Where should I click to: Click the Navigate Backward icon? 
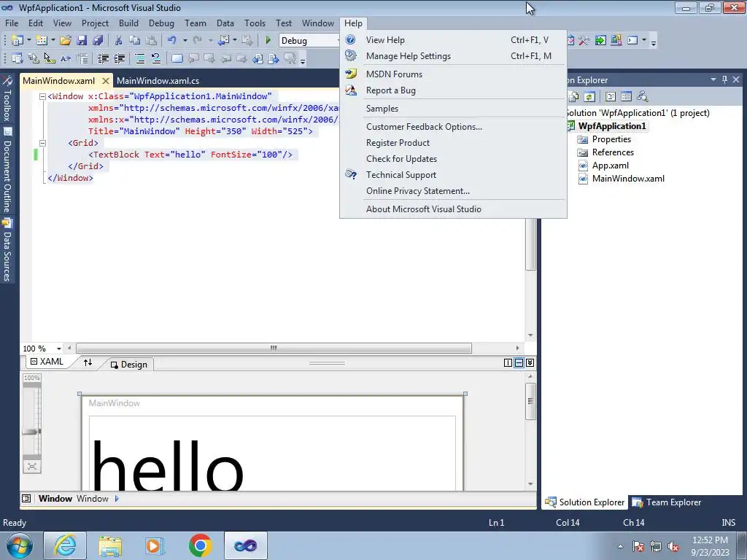tap(223, 41)
